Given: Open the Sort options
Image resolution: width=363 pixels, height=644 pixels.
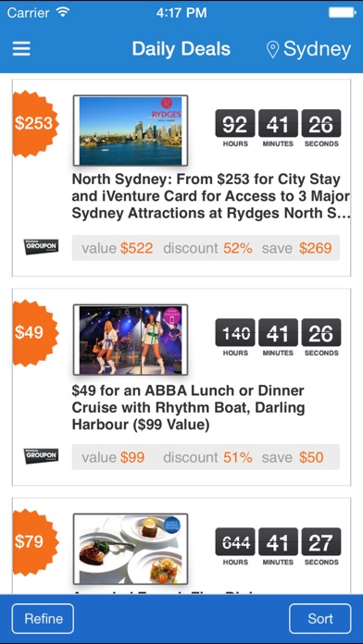Looking at the screenshot, I should [320, 618].
